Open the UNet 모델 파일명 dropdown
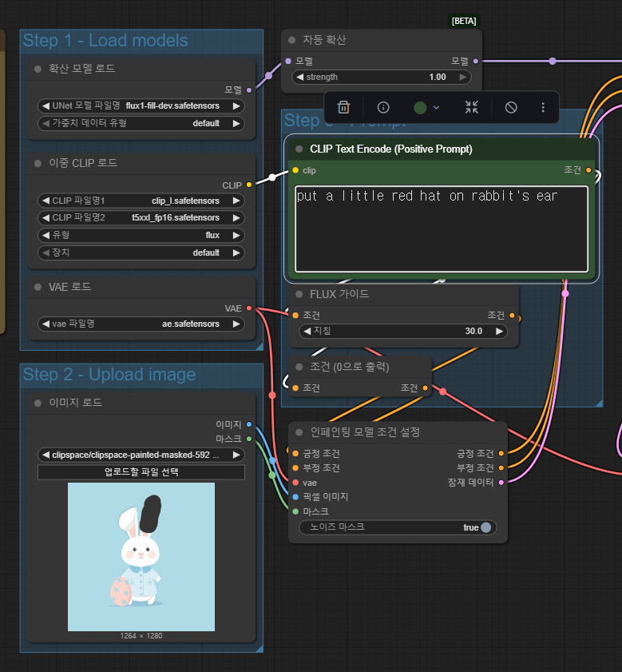 [x=141, y=105]
